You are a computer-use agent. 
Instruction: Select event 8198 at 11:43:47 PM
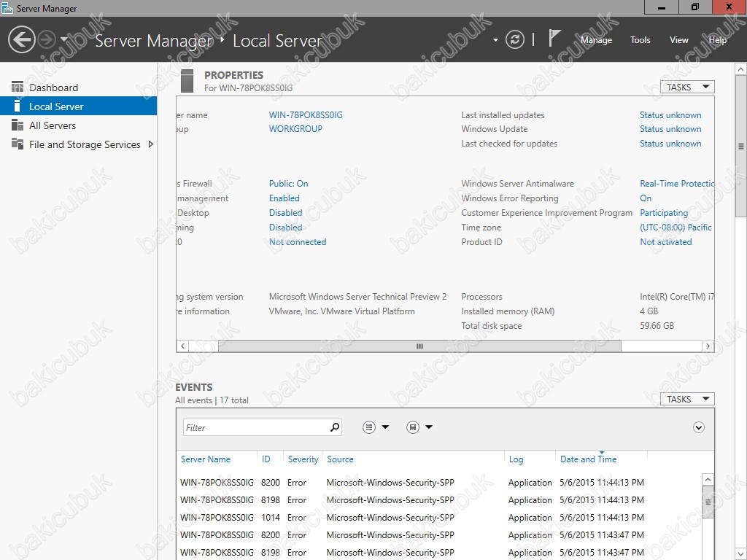click(x=439, y=553)
